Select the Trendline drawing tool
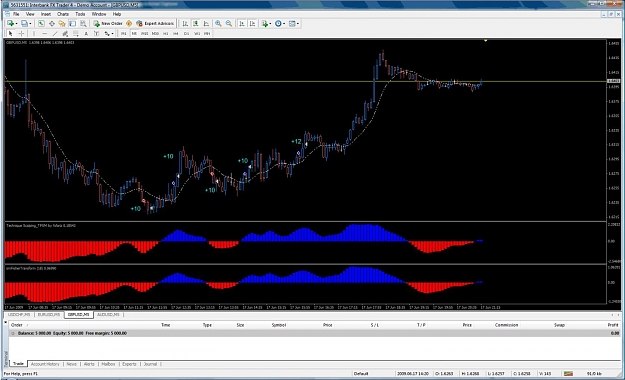The height and width of the screenshot is (380, 625). tap(55, 33)
